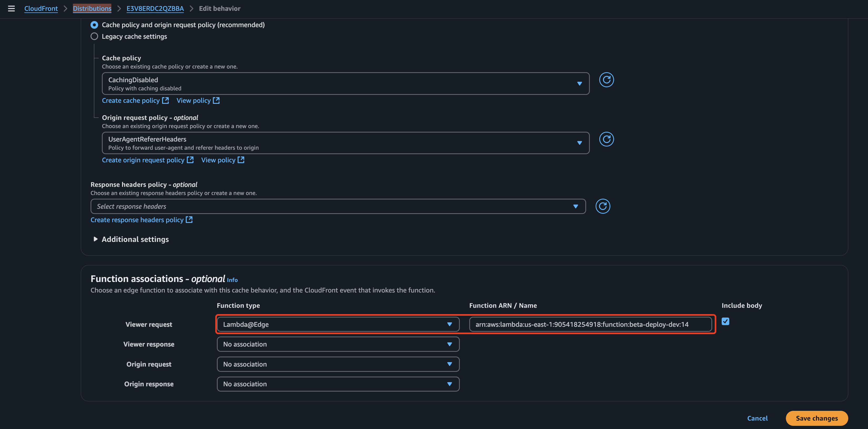Refresh the cache policy list
Screen dimensions: 868x429
click(606, 80)
